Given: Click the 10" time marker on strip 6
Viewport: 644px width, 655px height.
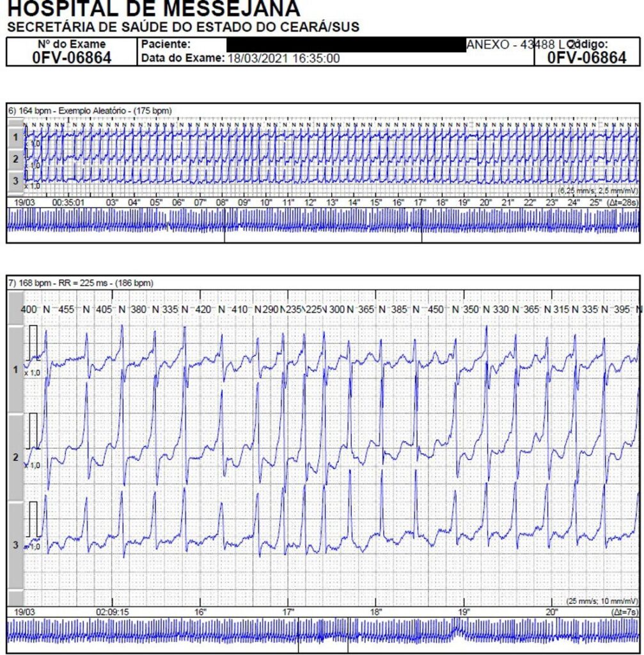Looking at the screenshot, I should (266, 203).
